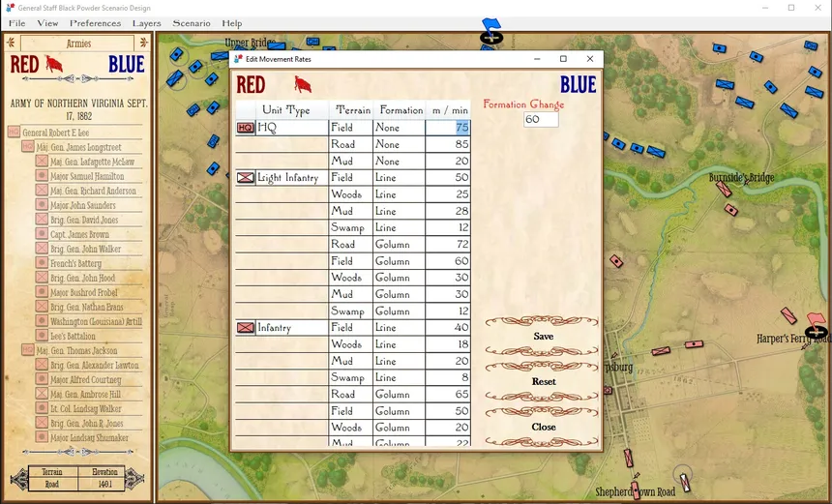Click Save in Edit Movement Rates

point(544,336)
